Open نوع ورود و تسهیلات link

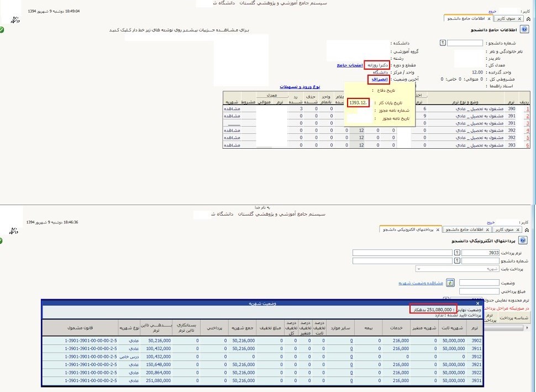click(299, 87)
